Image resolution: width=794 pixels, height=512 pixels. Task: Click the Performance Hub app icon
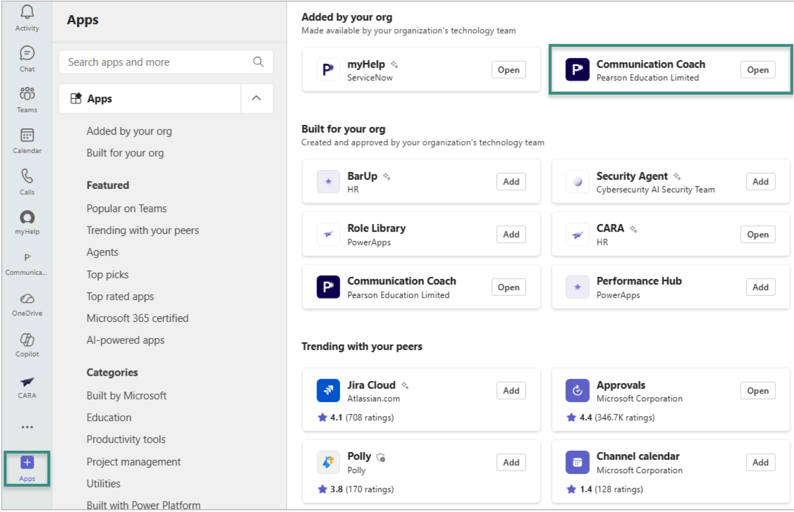point(577,287)
